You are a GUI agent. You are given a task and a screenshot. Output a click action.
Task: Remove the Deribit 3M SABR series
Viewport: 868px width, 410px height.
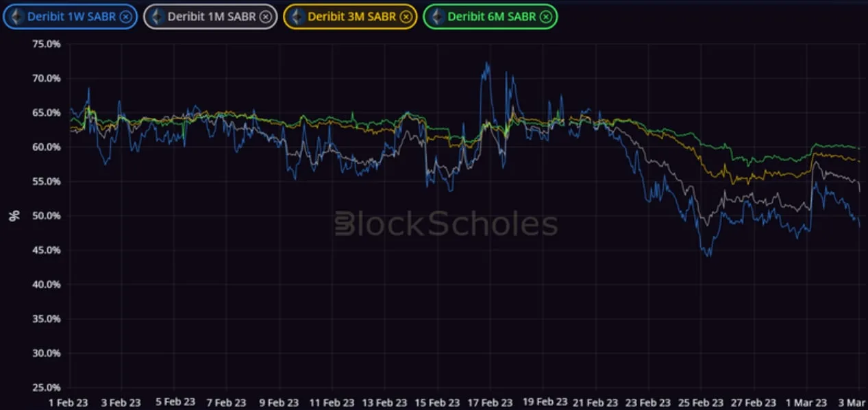(406, 17)
